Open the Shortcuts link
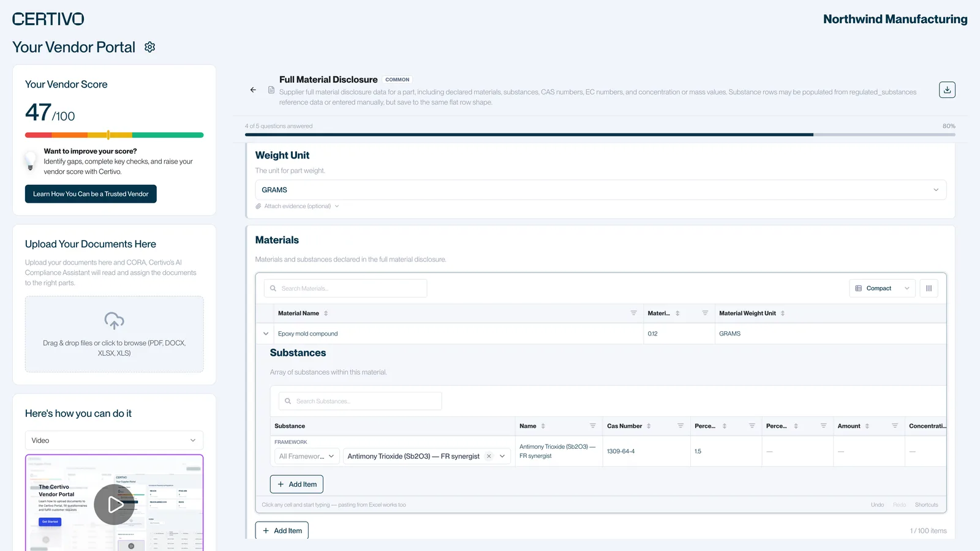 pos(926,505)
